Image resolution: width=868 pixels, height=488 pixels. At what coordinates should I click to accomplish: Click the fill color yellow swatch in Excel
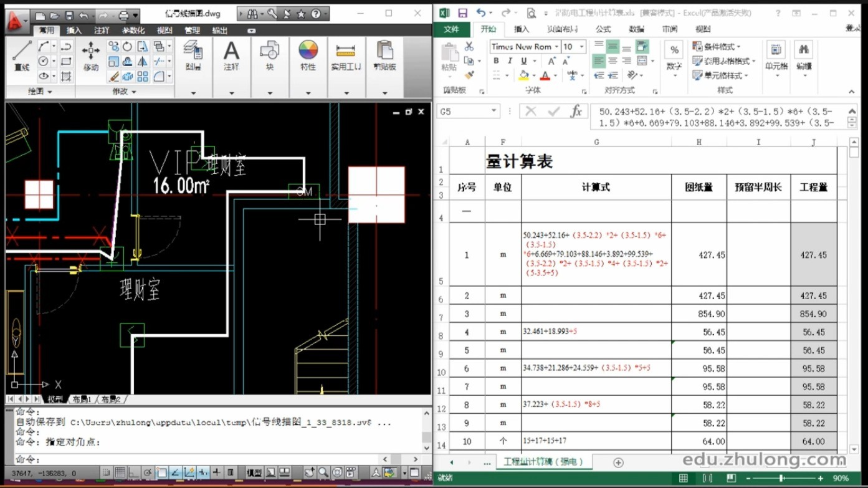[x=523, y=75]
